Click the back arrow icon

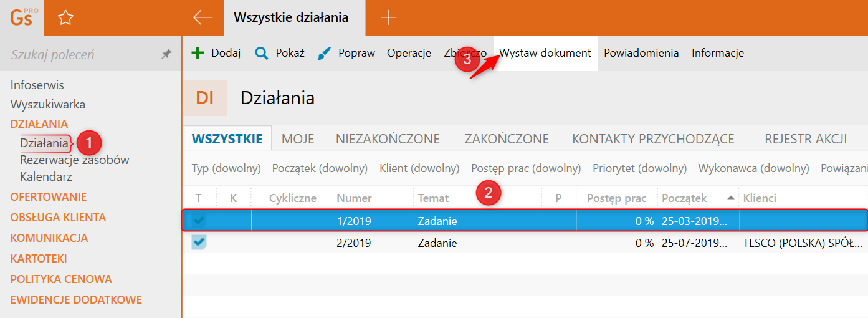[x=203, y=17]
